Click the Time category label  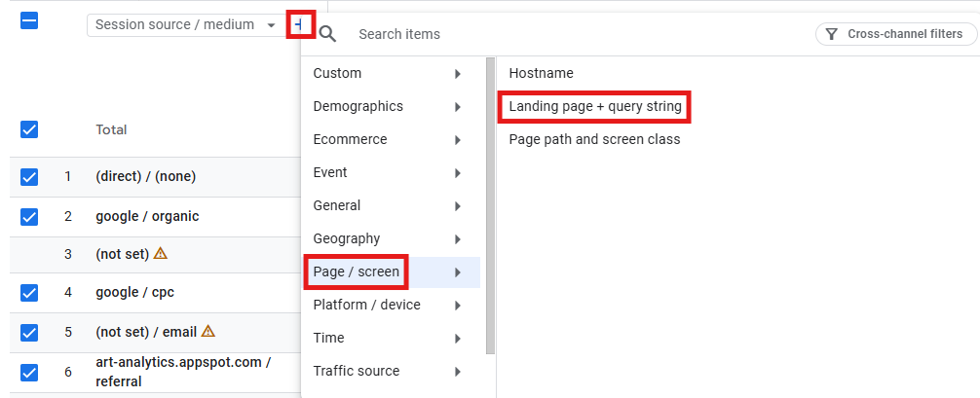(x=328, y=338)
